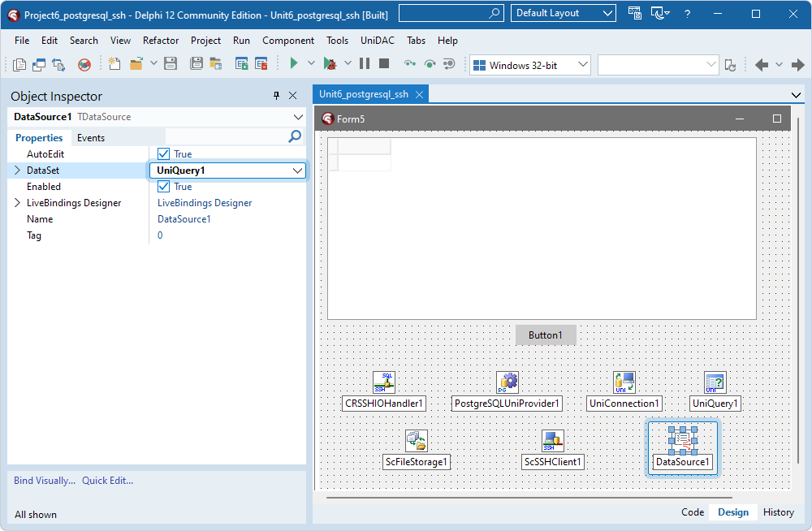The image size is (812, 531).
Task: Select the ScSSHClient1 component
Action: [x=553, y=440]
